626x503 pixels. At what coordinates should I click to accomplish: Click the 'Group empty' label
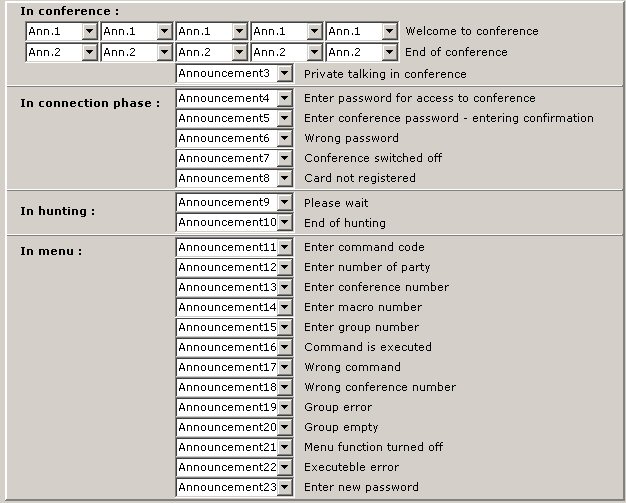point(341,427)
